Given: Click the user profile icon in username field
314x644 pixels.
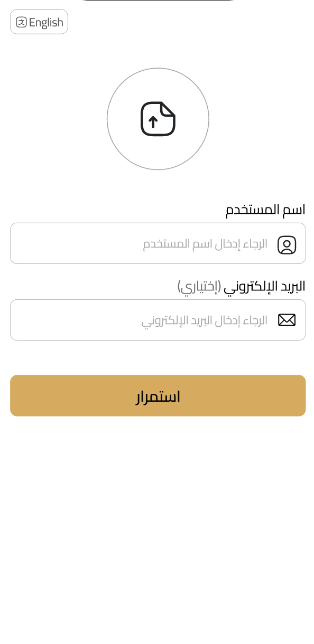Looking at the screenshot, I should pos(287,244).
